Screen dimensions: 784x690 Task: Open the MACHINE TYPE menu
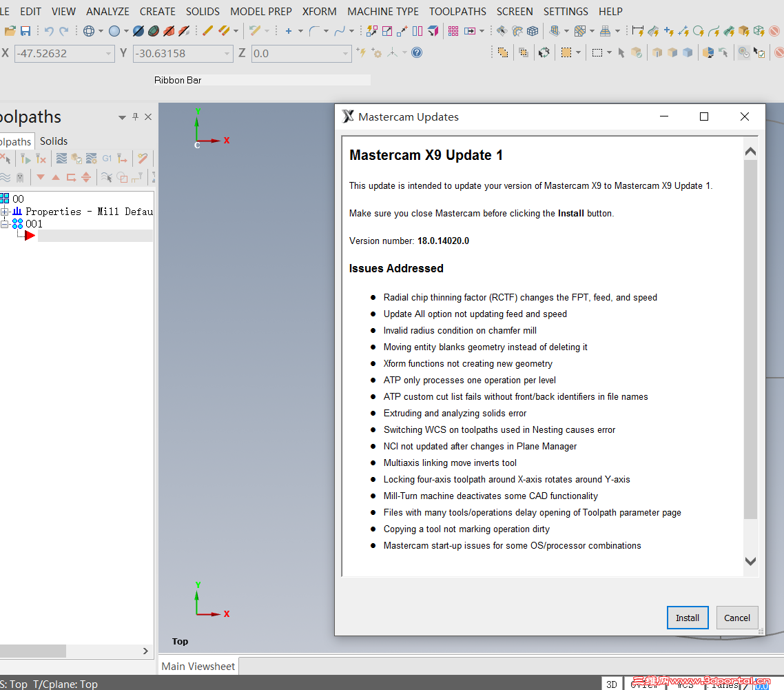pos(383,11)
